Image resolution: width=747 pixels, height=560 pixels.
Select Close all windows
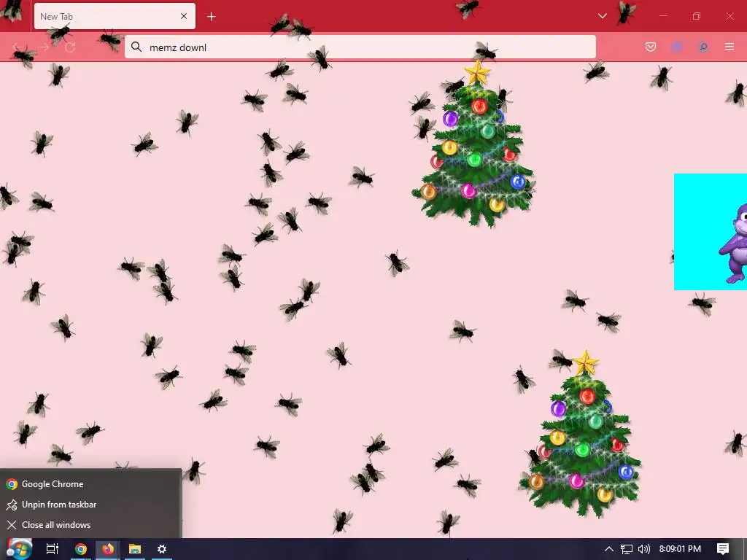pyautogui.click(x=91, y=525)
